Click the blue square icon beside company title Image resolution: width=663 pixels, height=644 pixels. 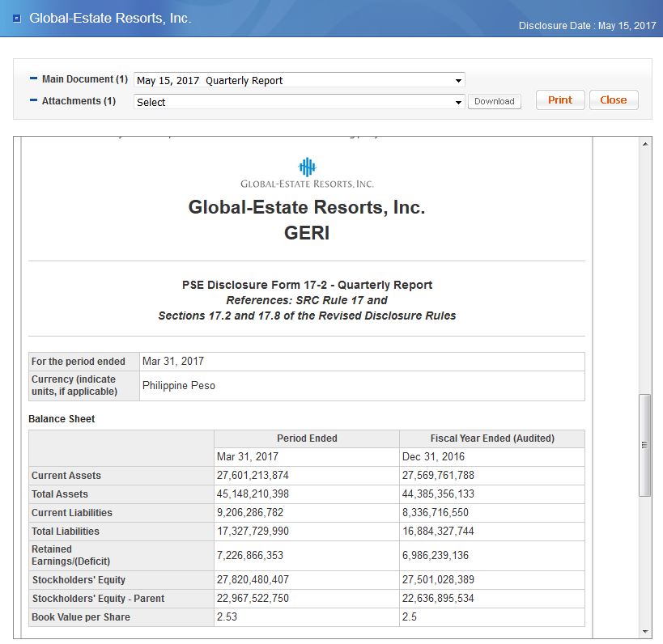point(17,18)
